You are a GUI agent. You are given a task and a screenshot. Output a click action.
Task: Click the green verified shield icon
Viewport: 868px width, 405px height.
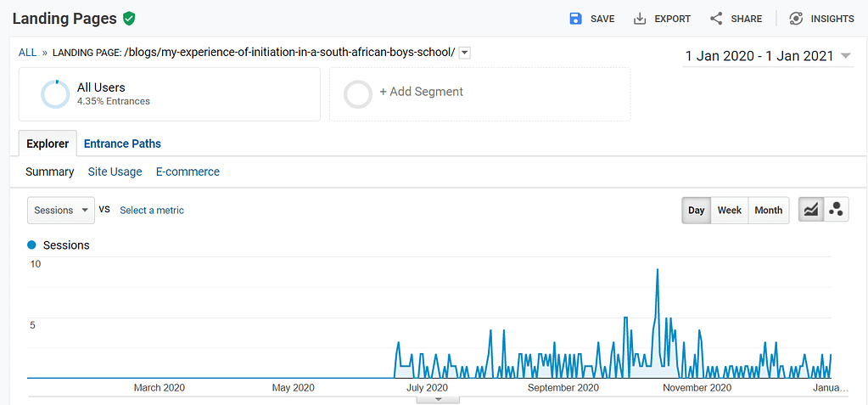[x=129, y=19]
